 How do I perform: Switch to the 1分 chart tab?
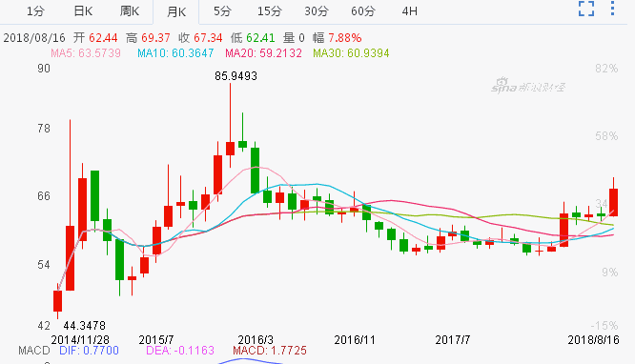coord(35,11)
